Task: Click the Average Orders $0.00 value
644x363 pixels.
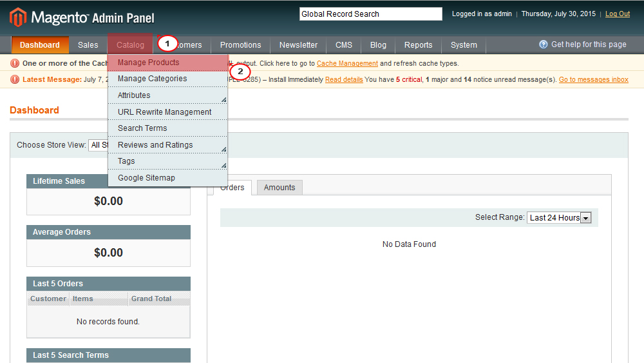Action: 108,252
